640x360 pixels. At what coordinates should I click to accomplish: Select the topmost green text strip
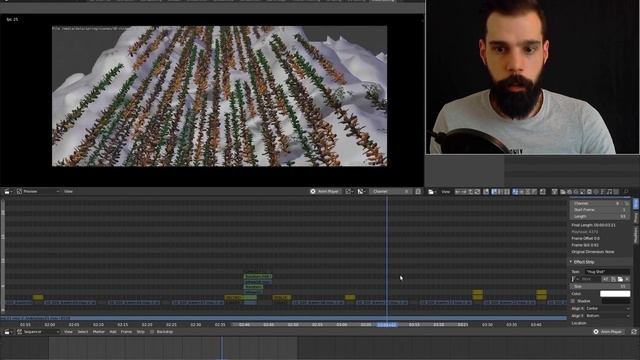258,276
